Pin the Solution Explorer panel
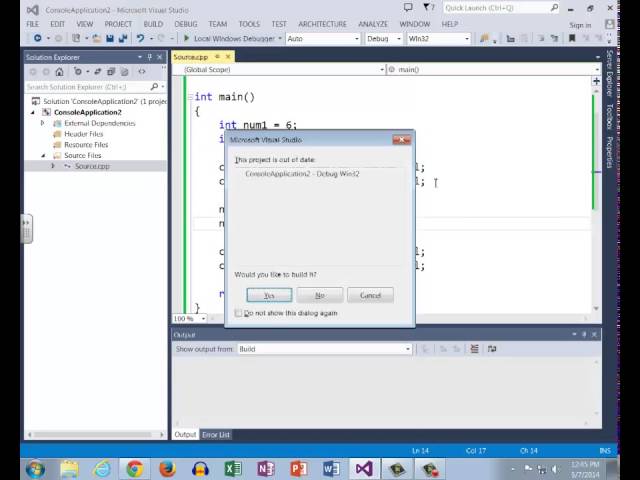The width and height of the screenshot is (640, 480). point(149,57)
